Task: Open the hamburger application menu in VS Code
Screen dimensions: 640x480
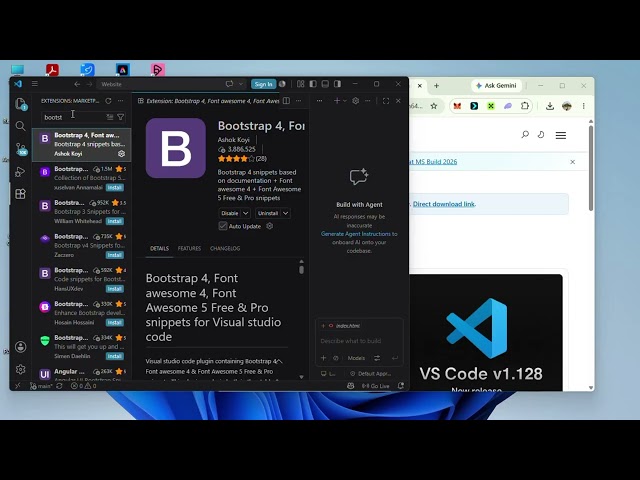Action: pos(35,84)
